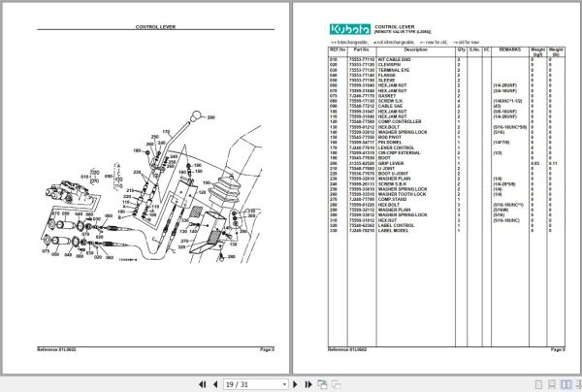Select two-page facing layout

coord(566,384)
